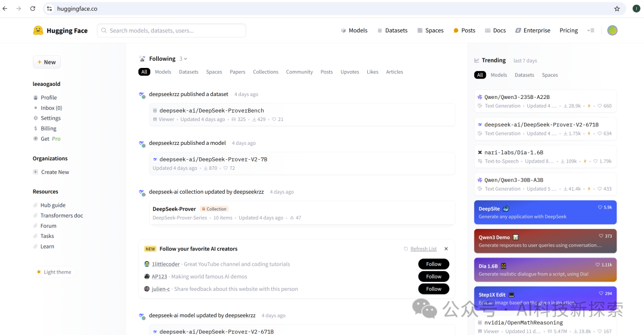Image resolution: width=644 pixels, height=335 pixels.
Task: Select the Papers feed filter
Action: [237, 72]
